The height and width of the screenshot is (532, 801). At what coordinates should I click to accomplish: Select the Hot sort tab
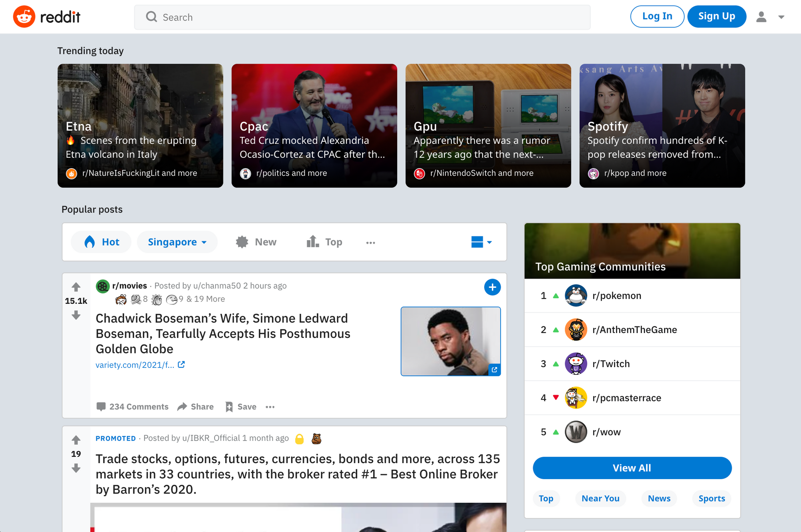tap(101, 242)
